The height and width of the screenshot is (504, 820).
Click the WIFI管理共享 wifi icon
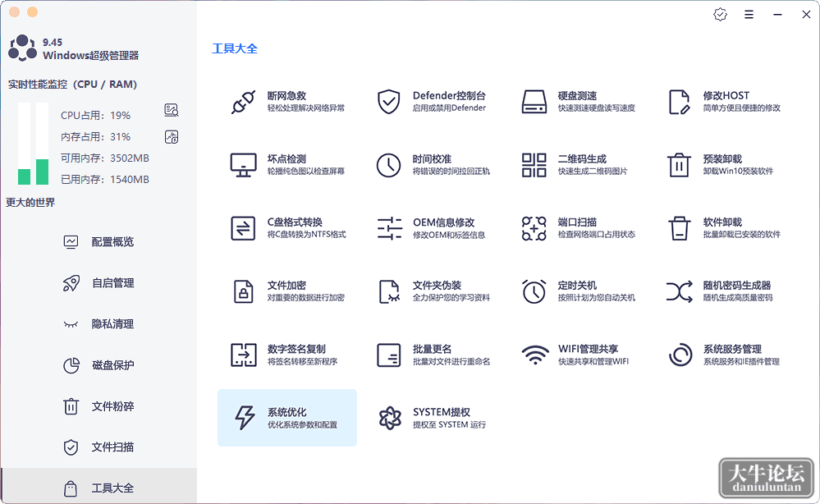[535, 355]
